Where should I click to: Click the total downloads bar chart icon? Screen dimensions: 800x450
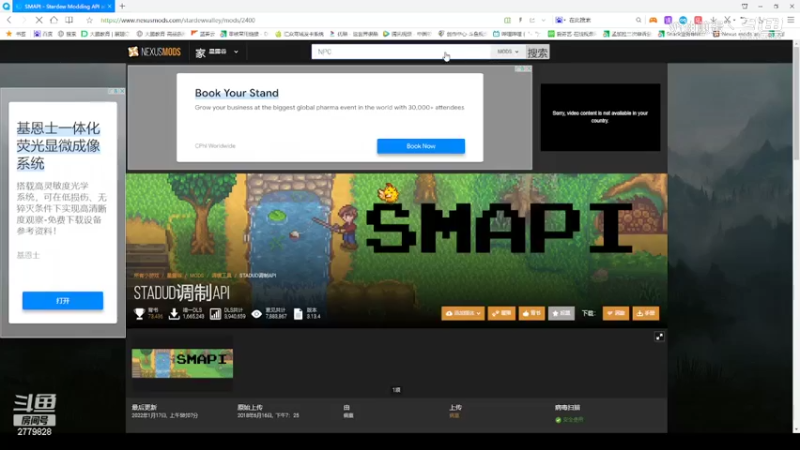pyautogui.click(x=215, y=314)
